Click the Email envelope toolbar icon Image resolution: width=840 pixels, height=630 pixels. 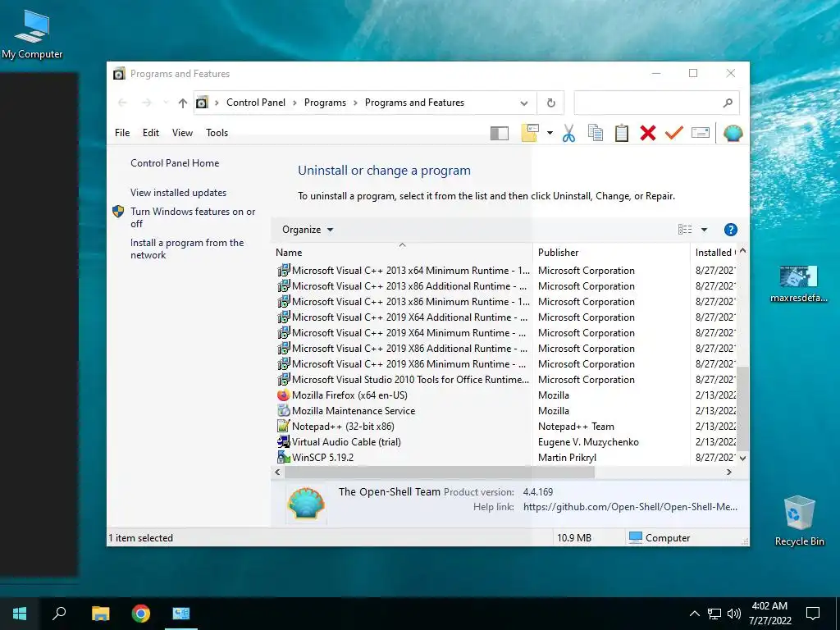pos(701,132)
